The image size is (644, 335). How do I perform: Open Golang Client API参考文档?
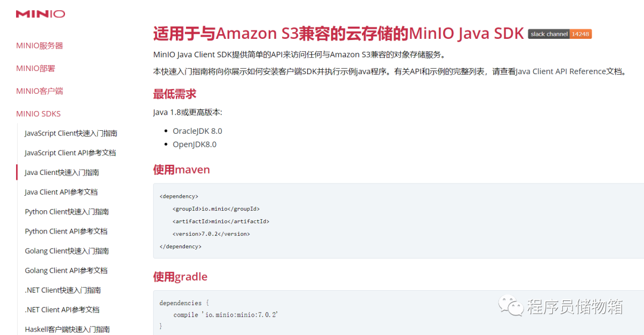tap(66, 271)
